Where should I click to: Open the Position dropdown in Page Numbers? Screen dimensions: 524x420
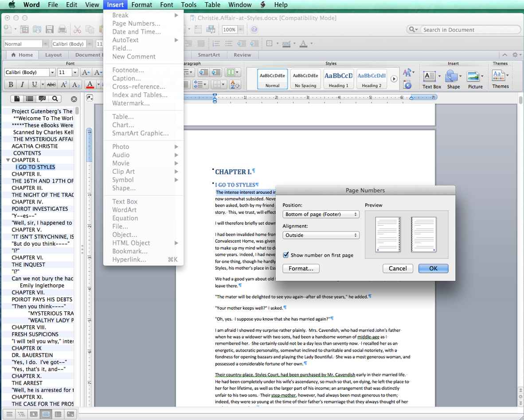click(321, 214)
